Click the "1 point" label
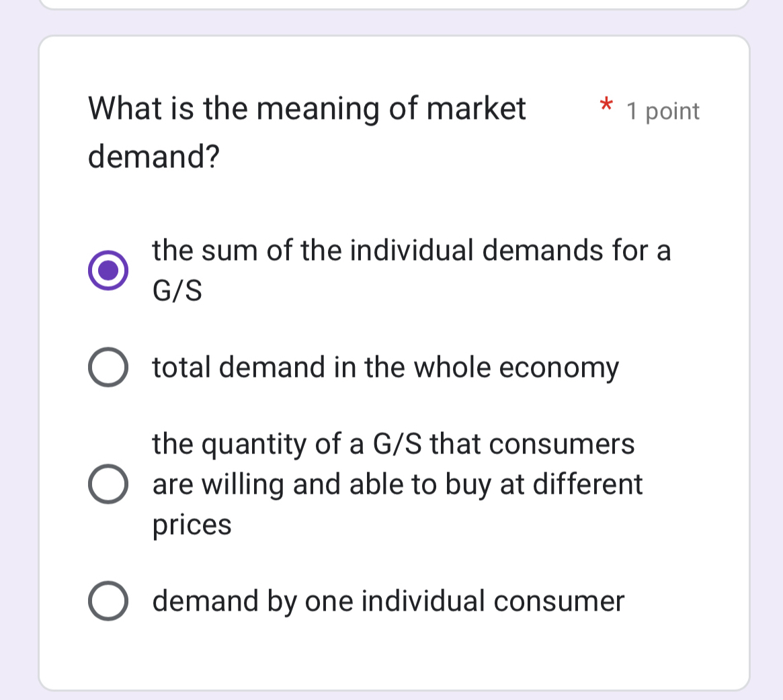Screen dimensions: 783x700 tap(663, 112)
